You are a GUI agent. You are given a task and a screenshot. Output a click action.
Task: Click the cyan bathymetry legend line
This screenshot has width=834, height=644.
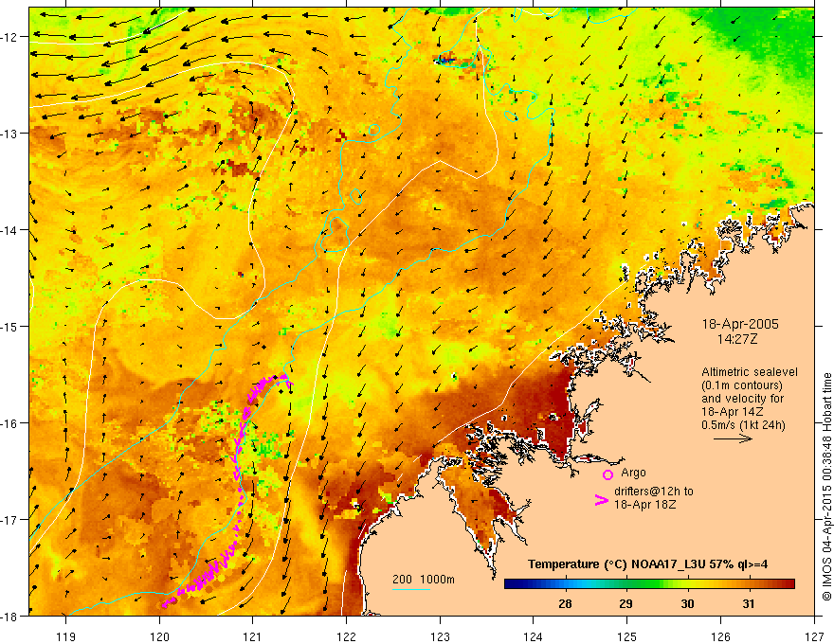click(411, 589)
